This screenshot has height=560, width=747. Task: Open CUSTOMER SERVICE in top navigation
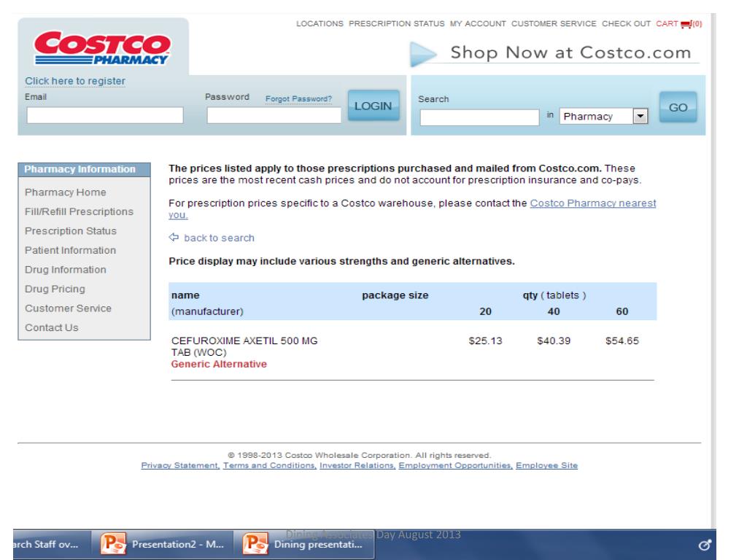(554, 24)
